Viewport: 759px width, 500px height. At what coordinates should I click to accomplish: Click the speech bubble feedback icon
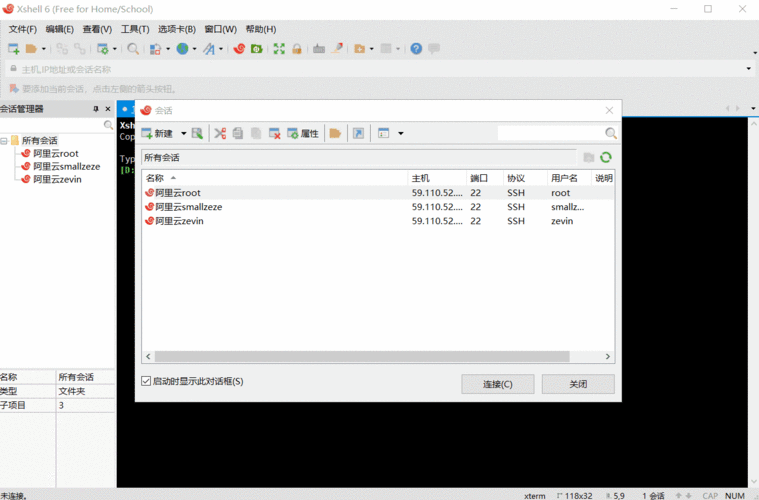click(434, 48)
